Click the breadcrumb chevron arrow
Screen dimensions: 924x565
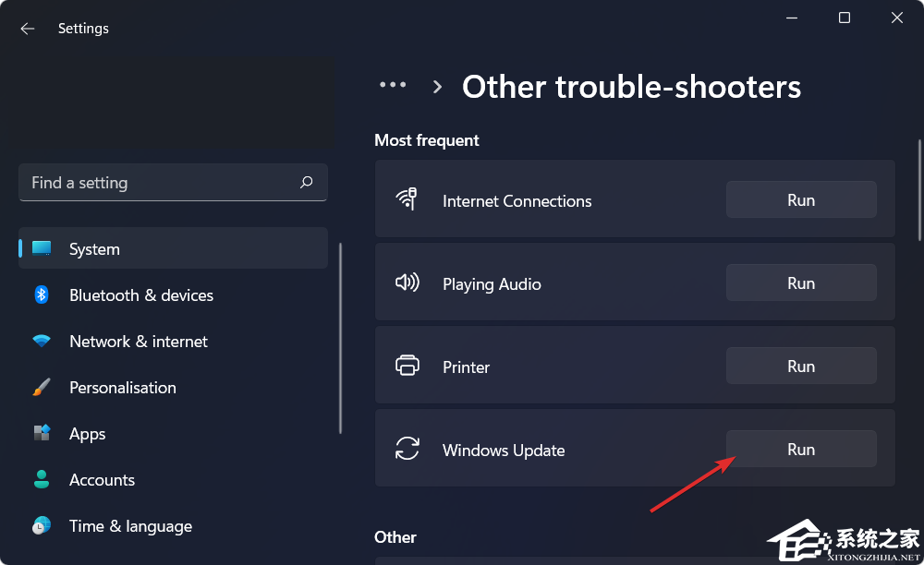coord(437,87)
